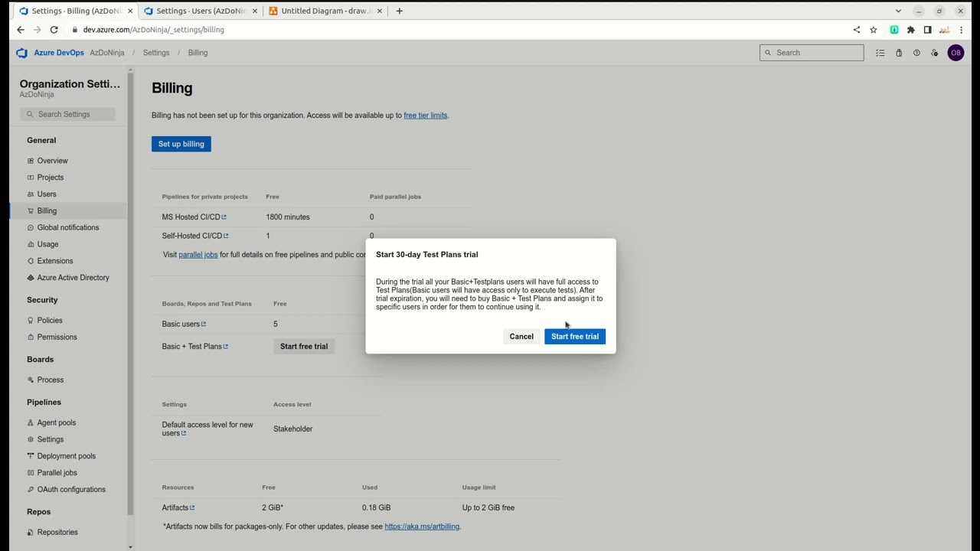Bookmark this page with star icon
The image size is (980, 551).
click(874, 30)
